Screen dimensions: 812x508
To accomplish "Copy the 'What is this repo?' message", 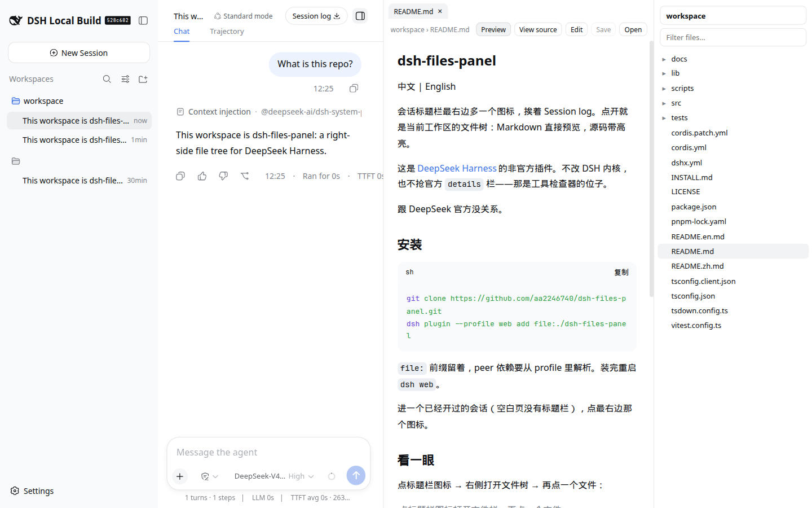I will pos(354,89).
